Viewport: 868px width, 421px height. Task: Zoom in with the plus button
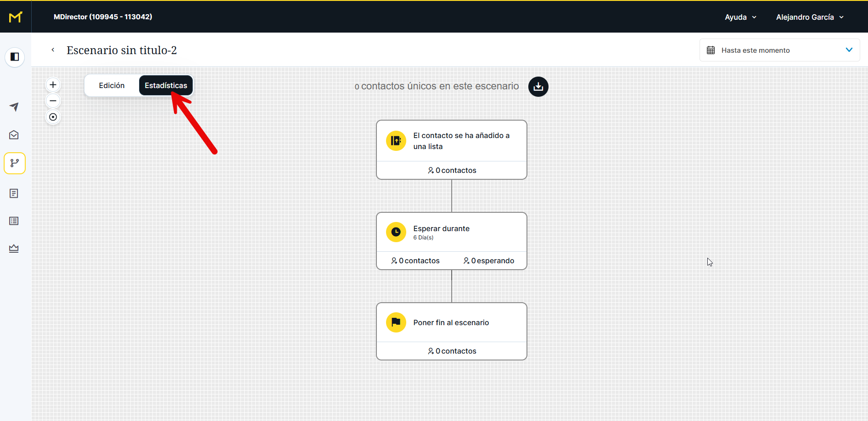[53, 85]
